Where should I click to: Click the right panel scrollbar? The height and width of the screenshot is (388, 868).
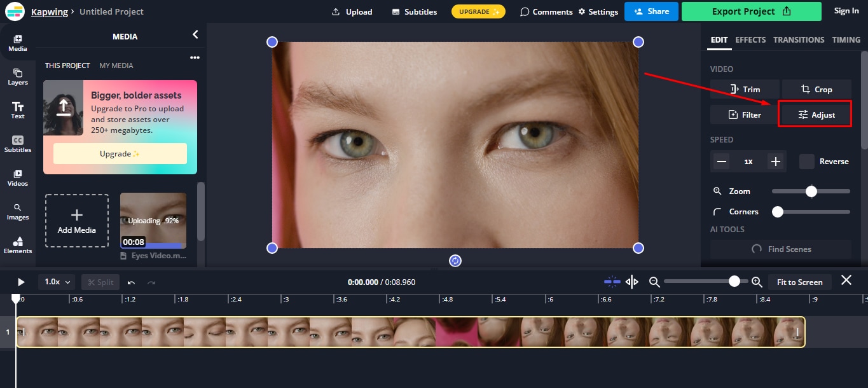[x=864, y=100]
